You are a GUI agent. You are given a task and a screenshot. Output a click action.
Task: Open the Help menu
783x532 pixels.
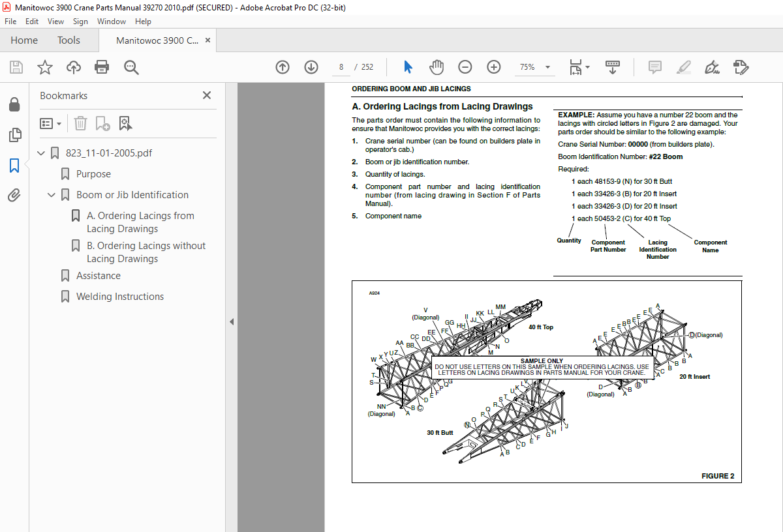point(143,22)
